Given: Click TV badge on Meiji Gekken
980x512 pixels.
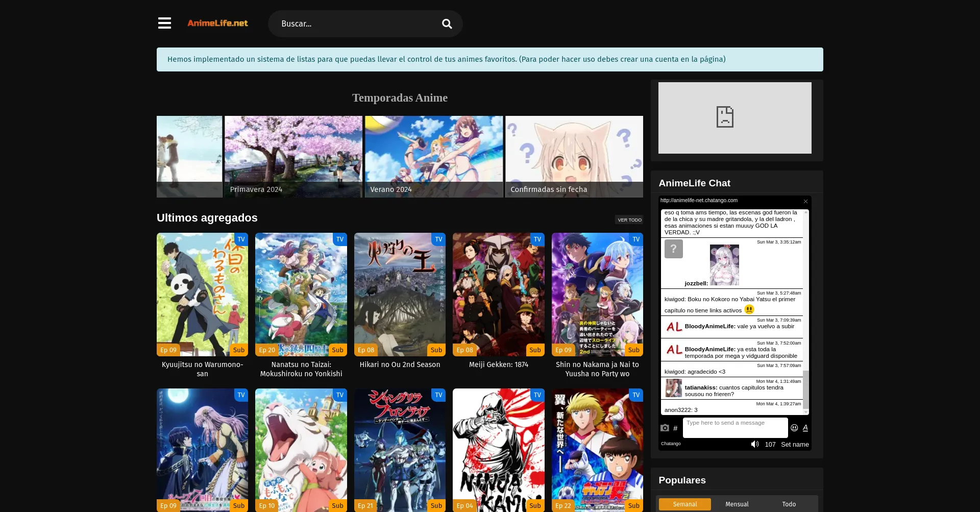Looking at the screenshot, I should [x=537, y=239].
